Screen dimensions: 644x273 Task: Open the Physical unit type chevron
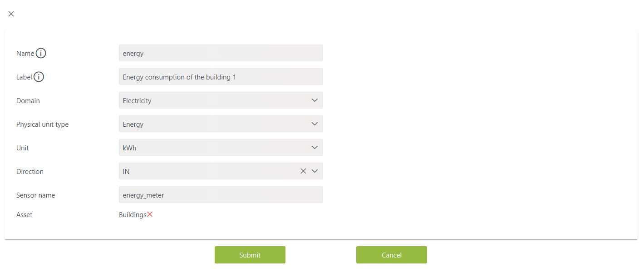point(315,124)
